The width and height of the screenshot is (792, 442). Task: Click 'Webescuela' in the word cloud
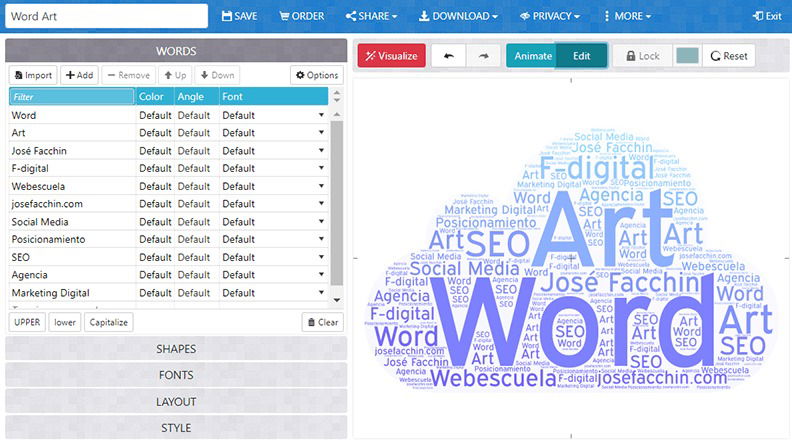click(x=493, y=378)
